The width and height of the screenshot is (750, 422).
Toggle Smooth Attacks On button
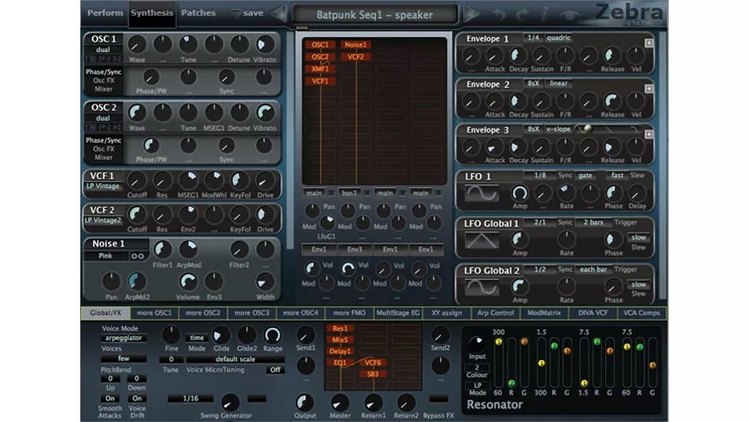point(110,399)
